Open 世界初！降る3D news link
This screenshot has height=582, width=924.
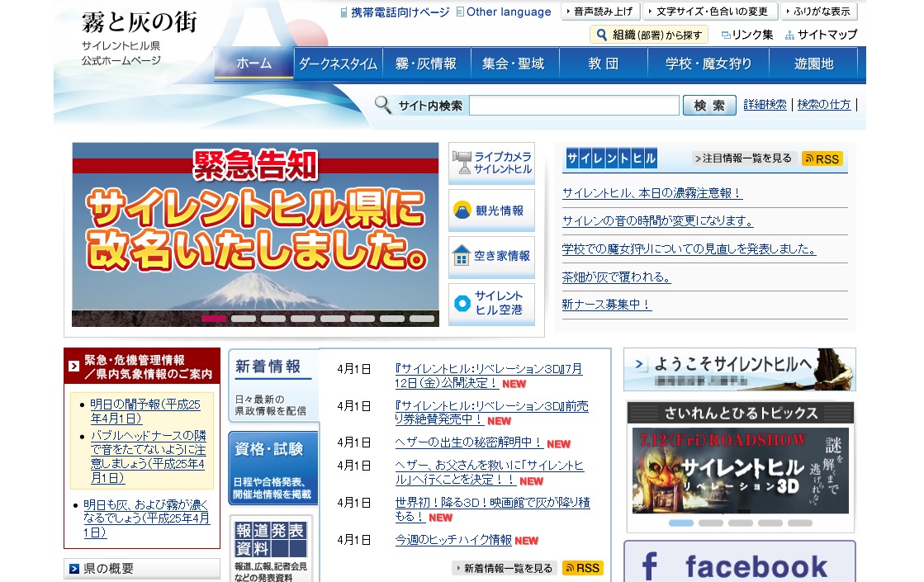492,509
